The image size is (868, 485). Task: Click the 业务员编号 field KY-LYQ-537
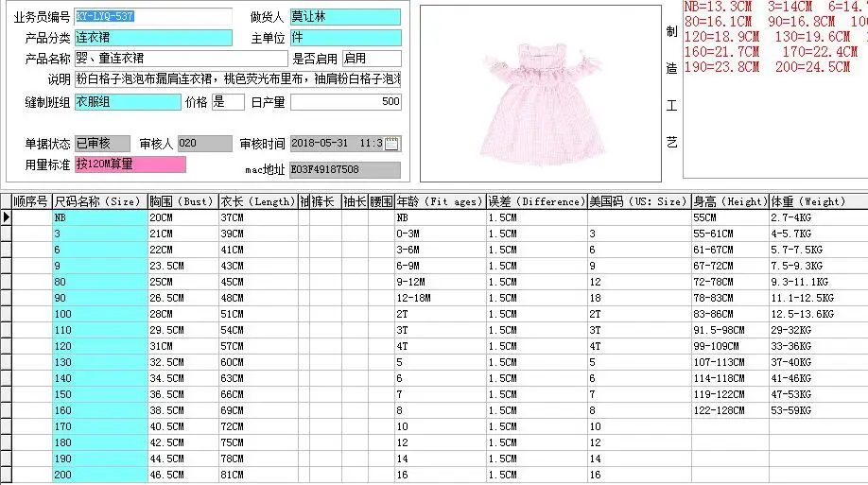[x=153, y=17]
